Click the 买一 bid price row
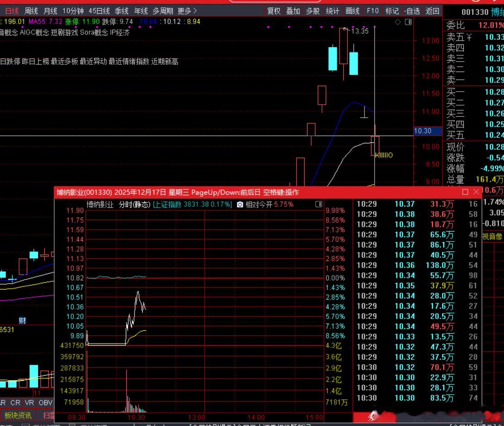This screenshot has height=426, width=504. (x=475, y=92)
